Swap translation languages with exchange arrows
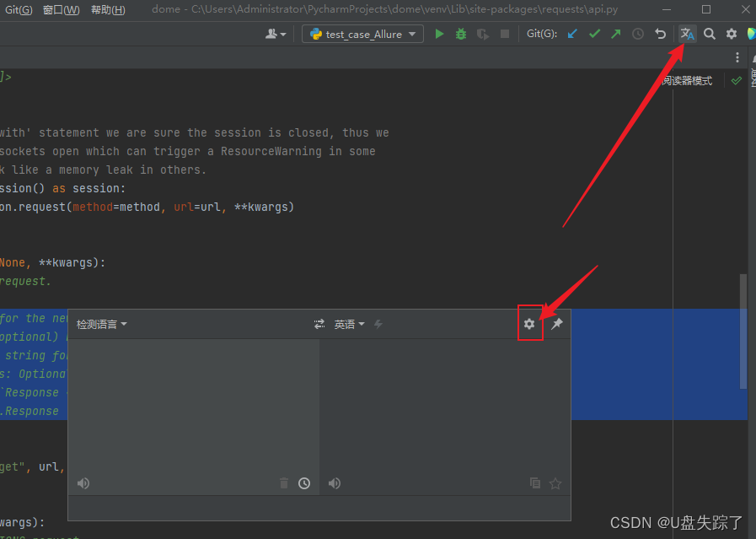The width and height of the screenshot is (756, 539). pos(319,323)
